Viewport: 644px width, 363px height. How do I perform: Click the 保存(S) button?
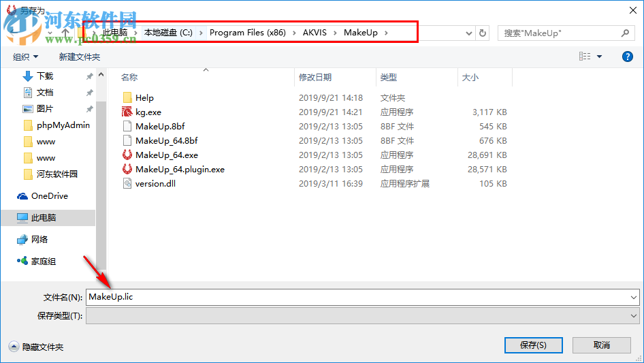point(533,345)
